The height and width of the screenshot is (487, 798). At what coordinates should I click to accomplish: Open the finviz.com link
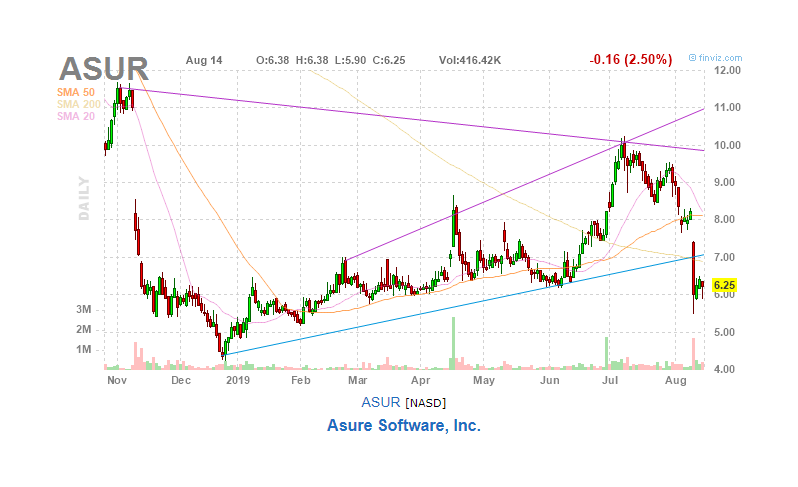716,58
